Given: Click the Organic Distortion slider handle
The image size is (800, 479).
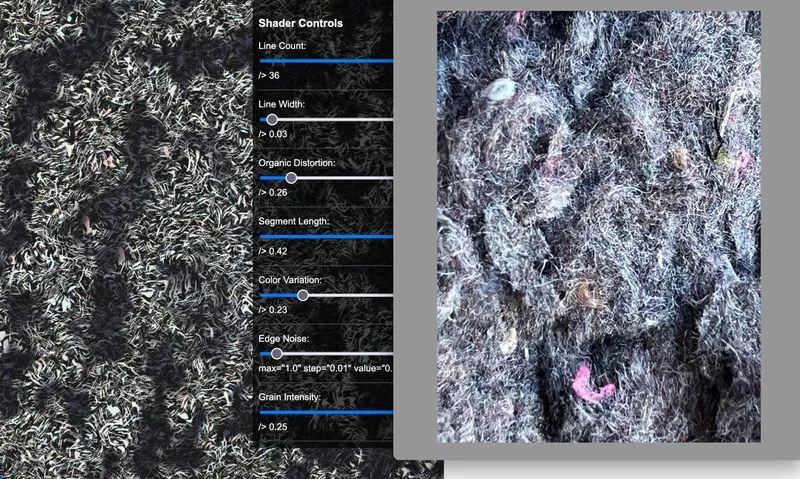Looking at the screenshot, I should click(291, 178).
